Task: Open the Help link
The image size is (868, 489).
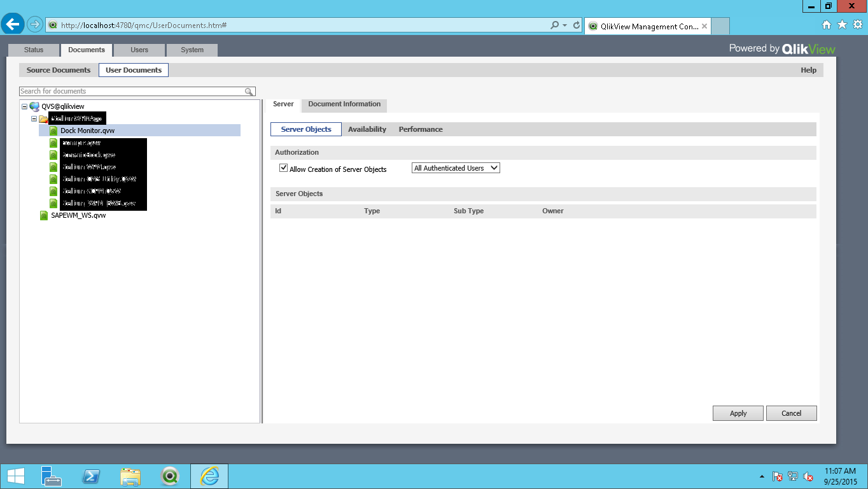Action: [x=808, y=70]
